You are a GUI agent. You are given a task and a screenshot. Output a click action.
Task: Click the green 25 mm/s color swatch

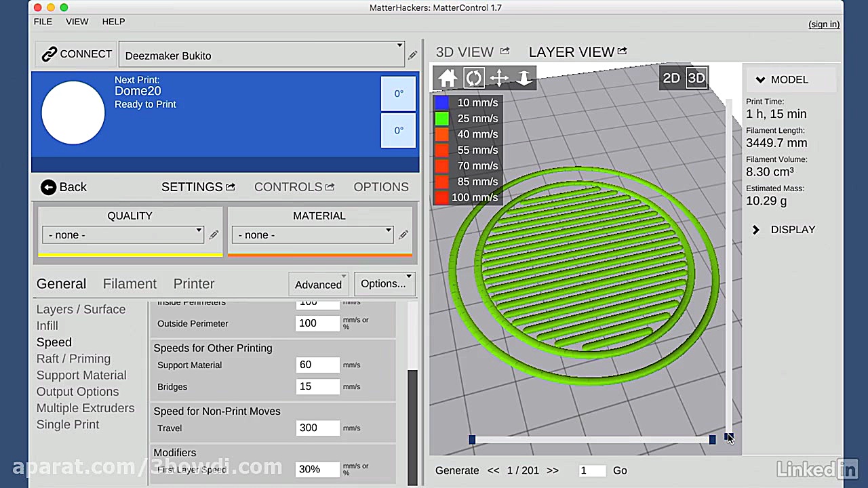pos(441,119)
